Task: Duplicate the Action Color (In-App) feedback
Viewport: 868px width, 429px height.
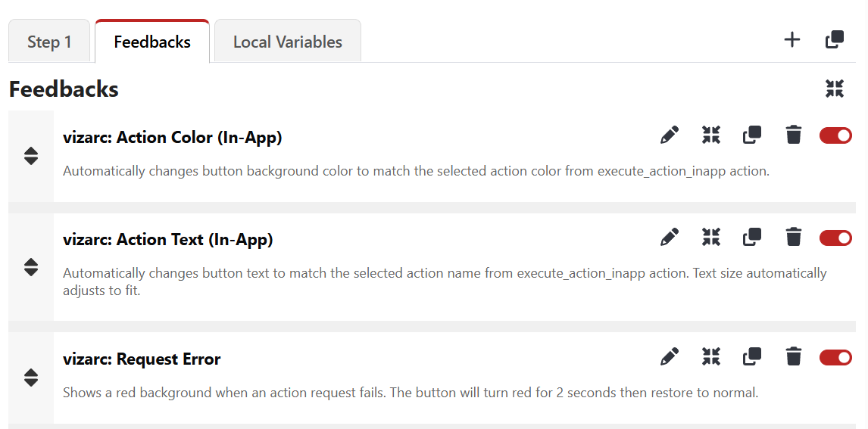Action: coord(752,135)
